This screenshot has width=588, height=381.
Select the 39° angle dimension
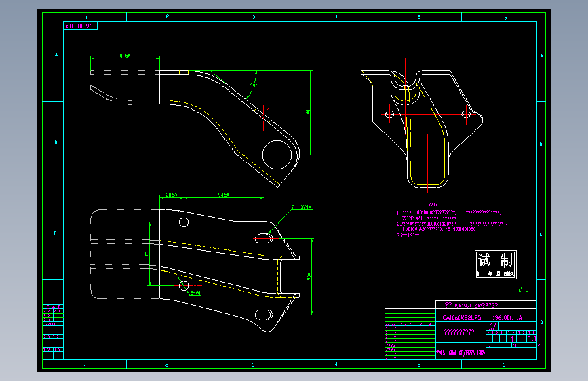coord(254,85)
